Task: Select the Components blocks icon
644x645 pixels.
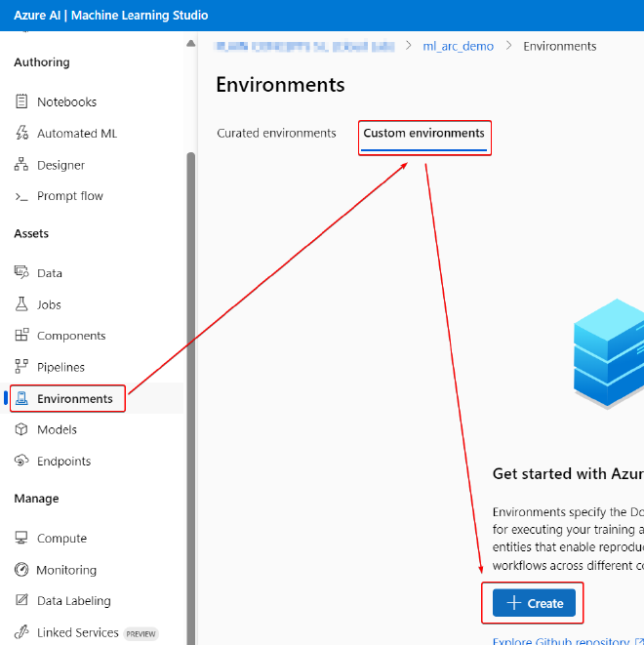Action: click(x=21, y=336)
